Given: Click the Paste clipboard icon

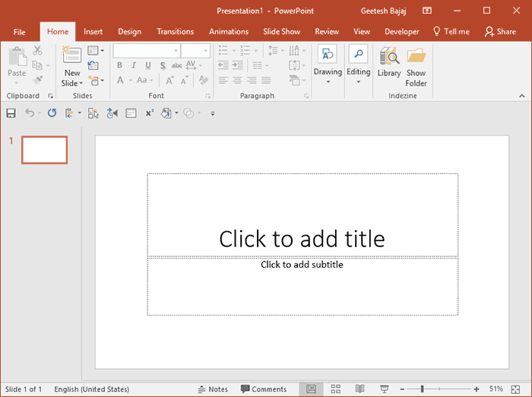Looking at the screenshot, I should click(x=17, y=57).
